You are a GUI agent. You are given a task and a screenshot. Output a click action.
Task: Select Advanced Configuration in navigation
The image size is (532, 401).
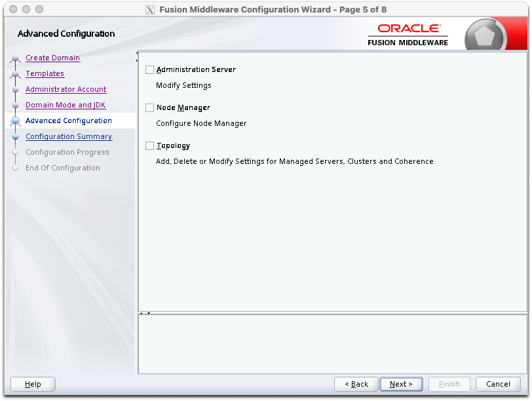pyautogui.click(x=69, y=121)
